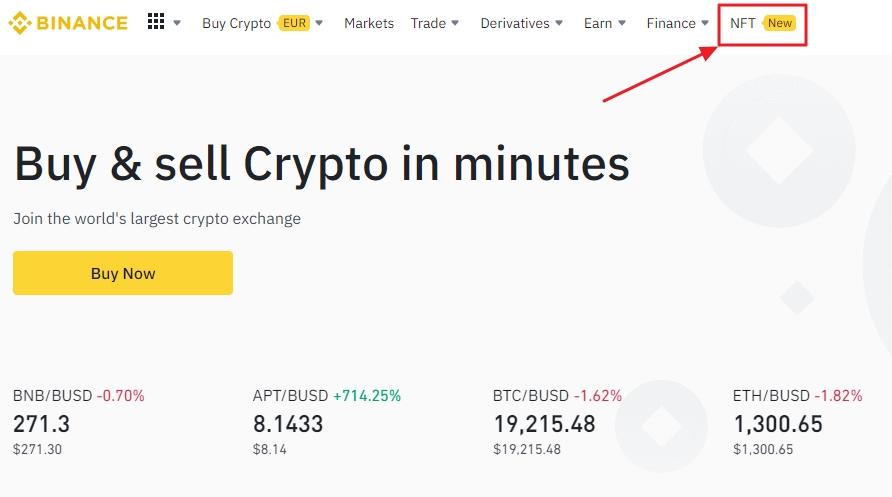Select the ETH/BUSD price ticker
The height and width of the screenshot is (497, 892).
pos(771,396)
